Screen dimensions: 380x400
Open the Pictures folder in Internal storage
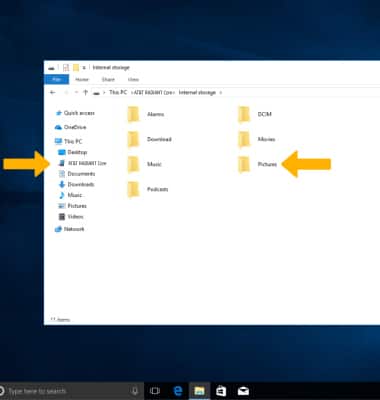(x=258, y=164)
